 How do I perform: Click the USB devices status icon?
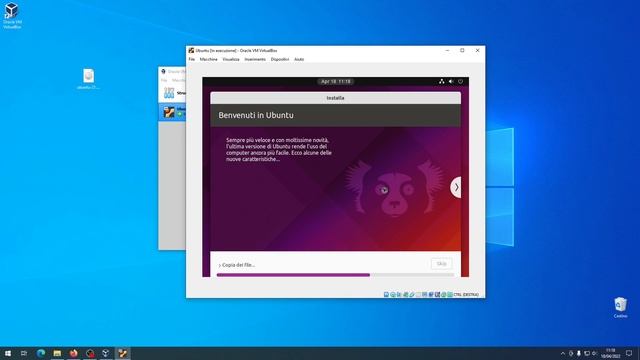(412, 294)
